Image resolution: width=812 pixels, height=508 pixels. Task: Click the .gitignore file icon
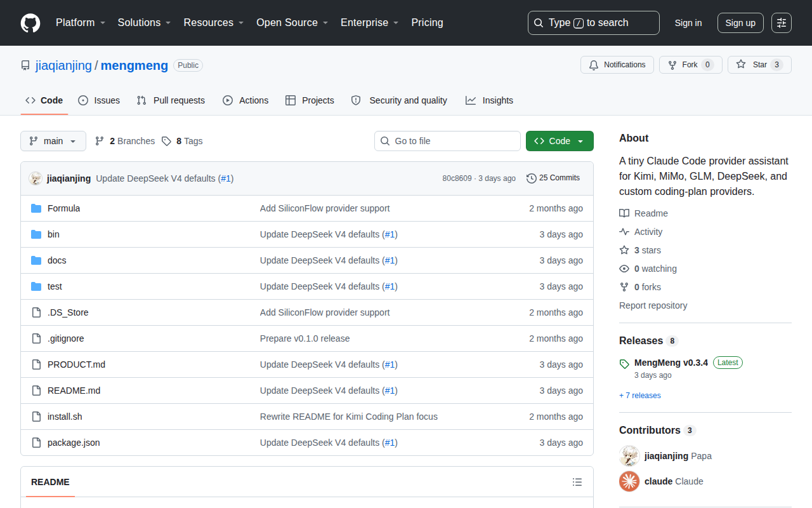[x=36, y=338]
